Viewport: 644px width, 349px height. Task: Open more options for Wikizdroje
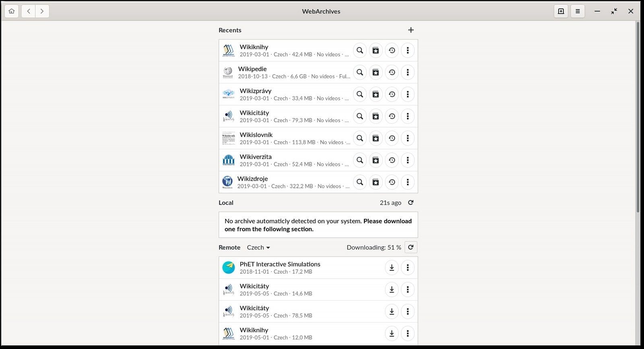pyautogui.click(x=408, y=182)
